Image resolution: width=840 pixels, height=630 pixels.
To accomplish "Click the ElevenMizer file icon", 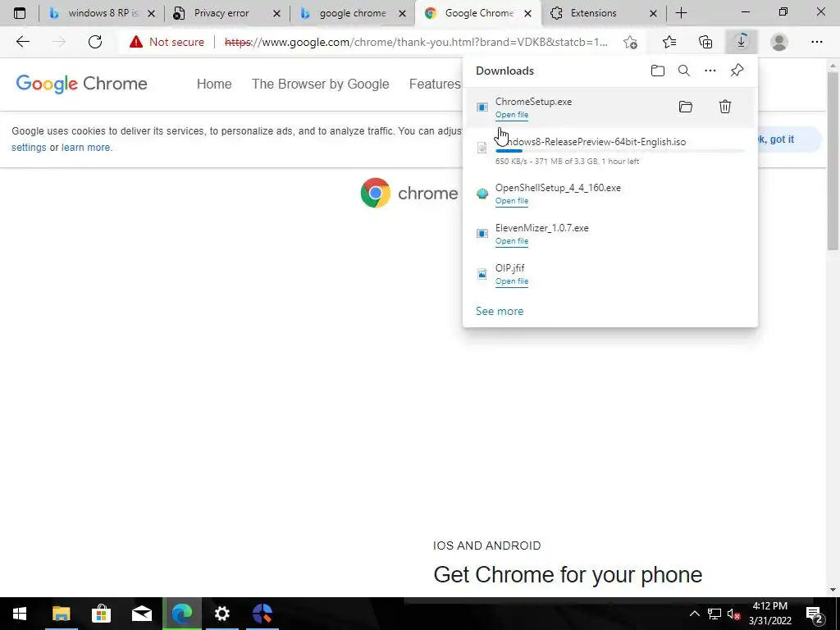I will [482, 234].
